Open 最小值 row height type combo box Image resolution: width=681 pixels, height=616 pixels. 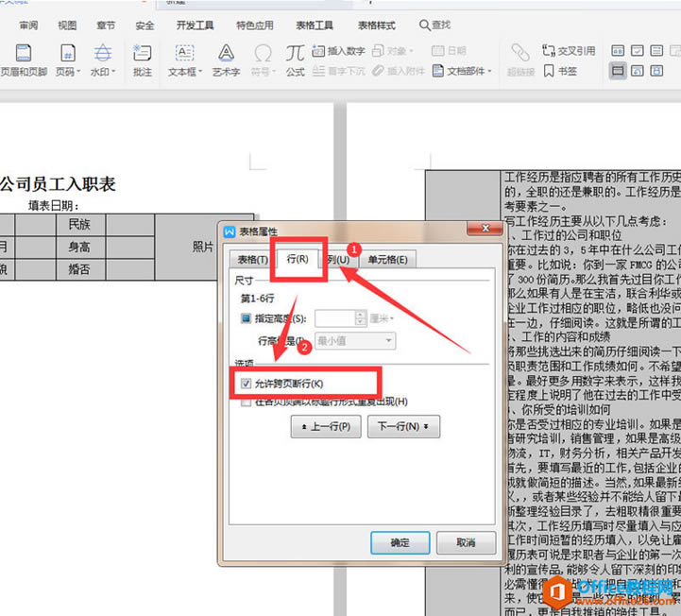(355, 340)
